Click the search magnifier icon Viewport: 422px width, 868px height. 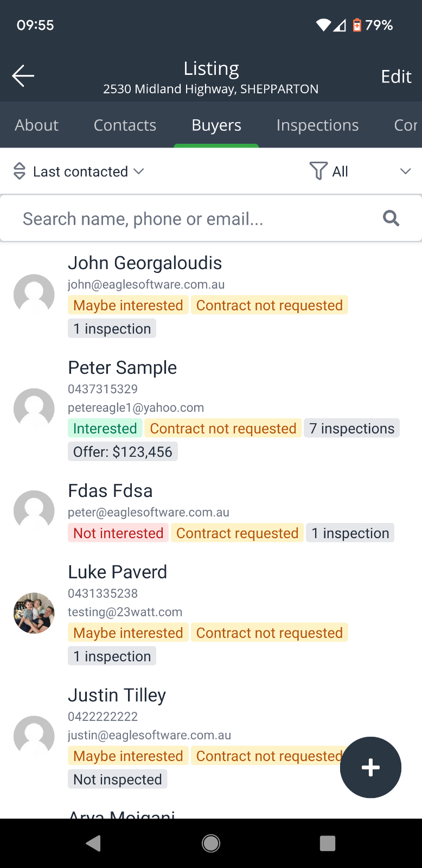click(391, 219)
